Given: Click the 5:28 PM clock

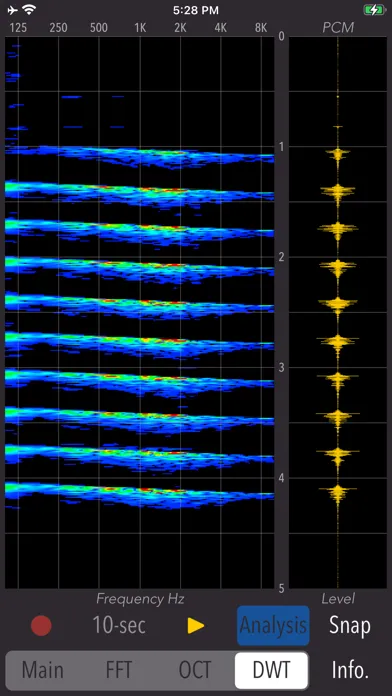Looking at the screenshot, I should pyautogui.click(x=196, y=10).
